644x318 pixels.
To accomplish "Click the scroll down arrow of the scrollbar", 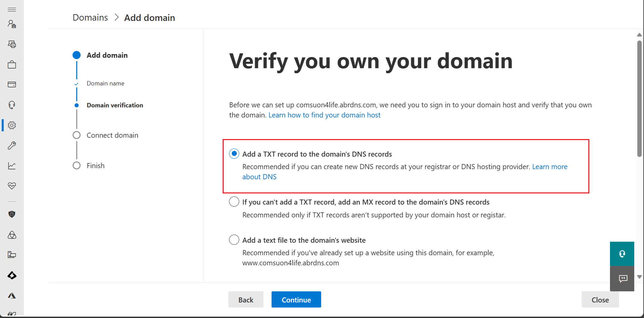I will pyautogui.click(x=639, y=277).
